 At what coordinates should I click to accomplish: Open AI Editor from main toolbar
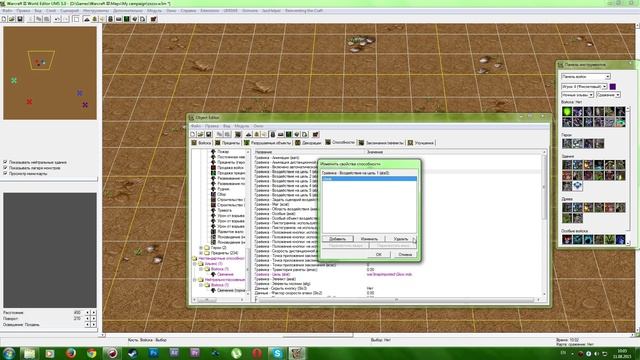[x=127, y=19]
